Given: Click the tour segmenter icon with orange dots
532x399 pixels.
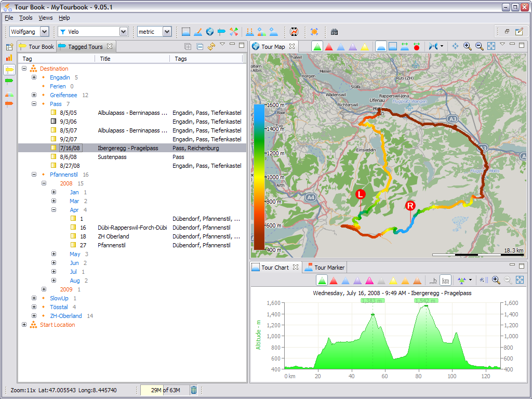Looking at the screenshot, I should 250,32.
